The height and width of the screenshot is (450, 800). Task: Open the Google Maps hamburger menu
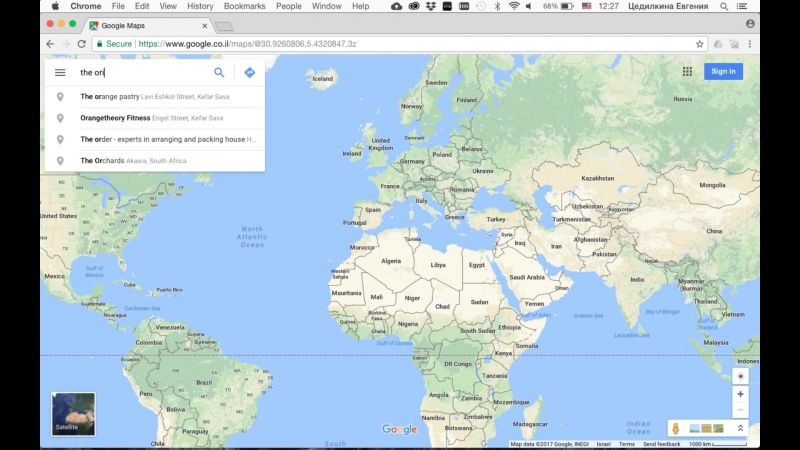coord(60,72)
